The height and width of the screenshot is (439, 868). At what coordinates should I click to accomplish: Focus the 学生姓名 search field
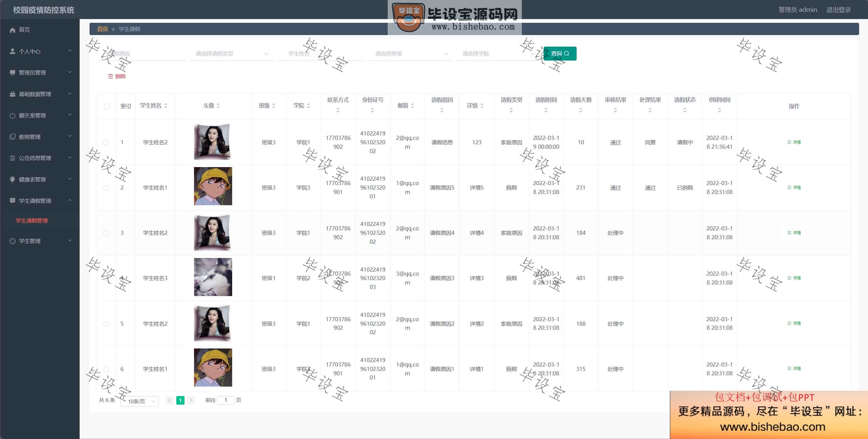[321, 54]
